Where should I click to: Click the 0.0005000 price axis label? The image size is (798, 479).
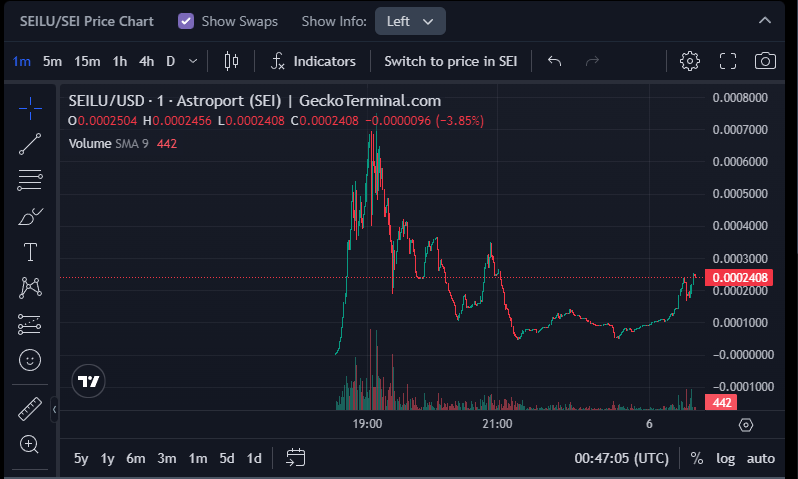click(740, 194)
